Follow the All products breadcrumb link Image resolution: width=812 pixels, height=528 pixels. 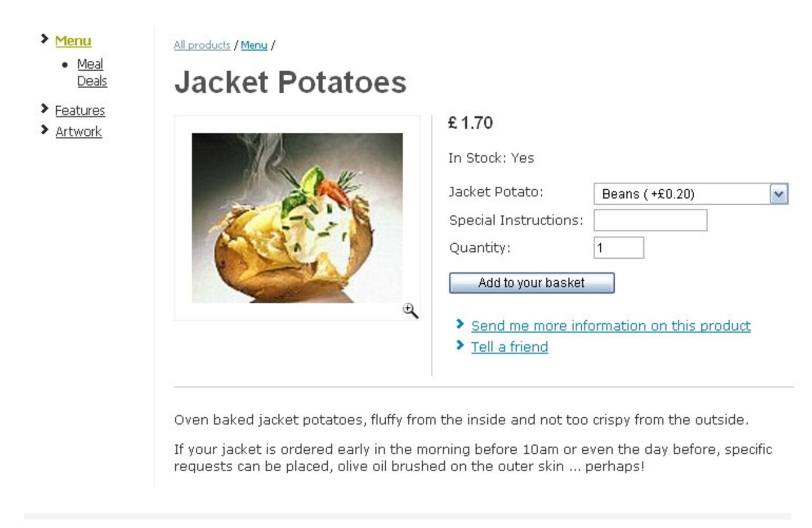(202, 45)
